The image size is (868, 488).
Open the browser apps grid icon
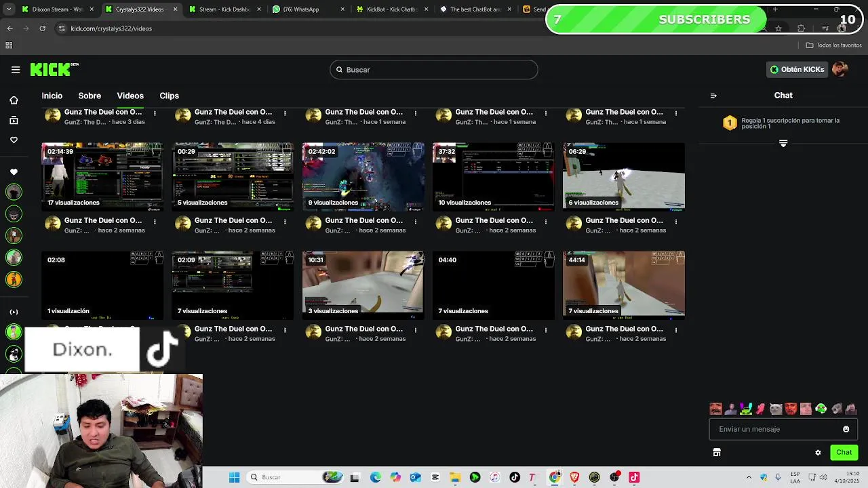[9, 45]
